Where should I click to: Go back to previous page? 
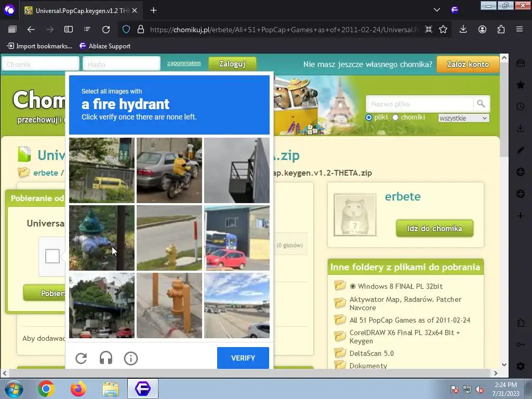tap(31, 30)
